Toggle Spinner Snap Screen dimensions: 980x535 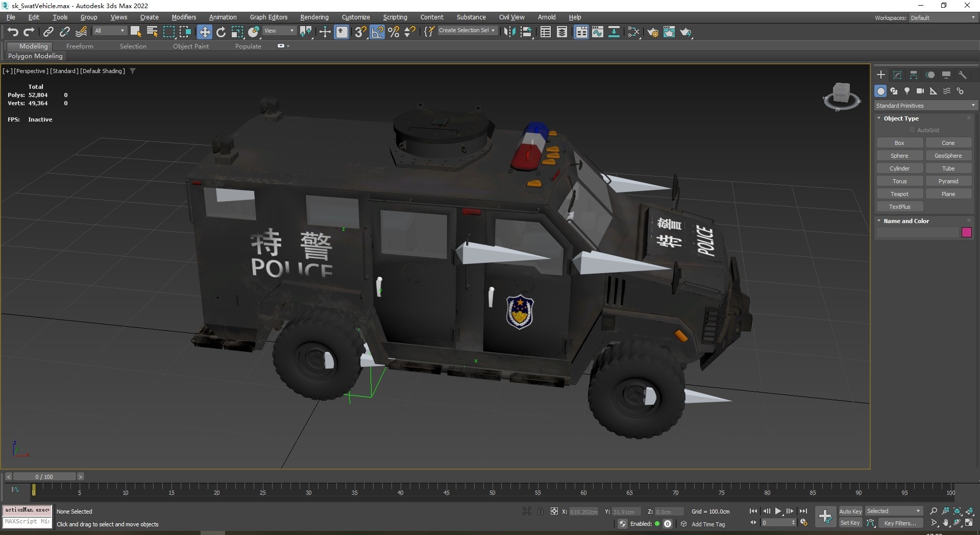point(410,32)
